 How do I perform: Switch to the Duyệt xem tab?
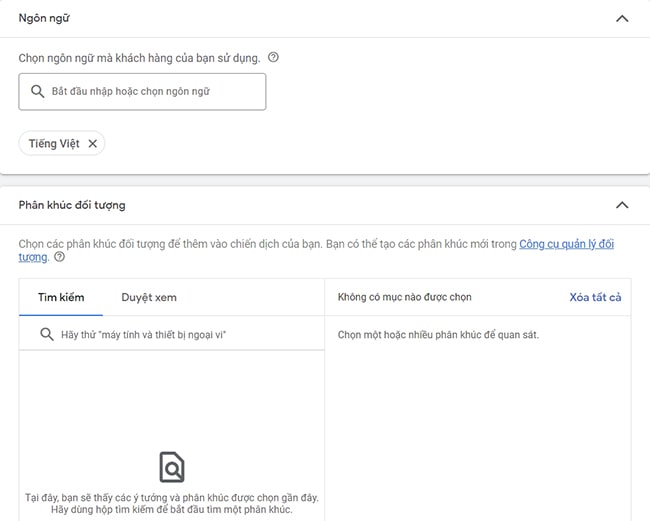pyautogui.click(x=149, y=297)
